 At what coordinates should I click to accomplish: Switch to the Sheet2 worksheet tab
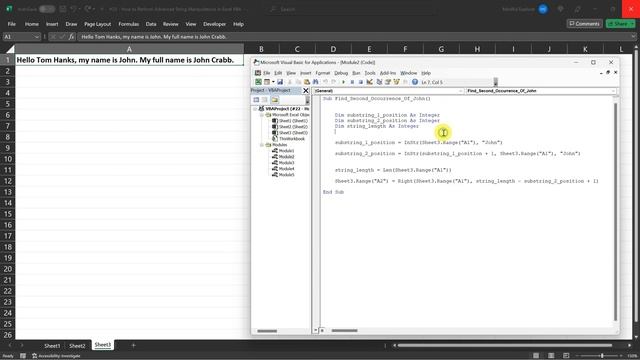[x=77, y=346]
